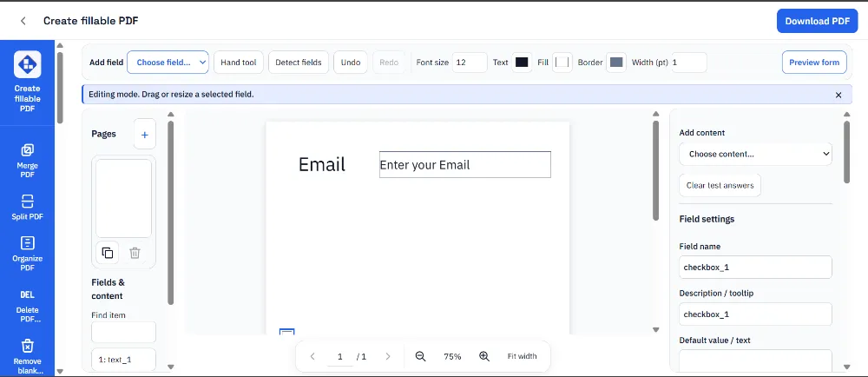The width and height of the screenshot is (868, 377).
Task: Open Create fillable PDF tool in sidebar
Action: click(27, 82)
